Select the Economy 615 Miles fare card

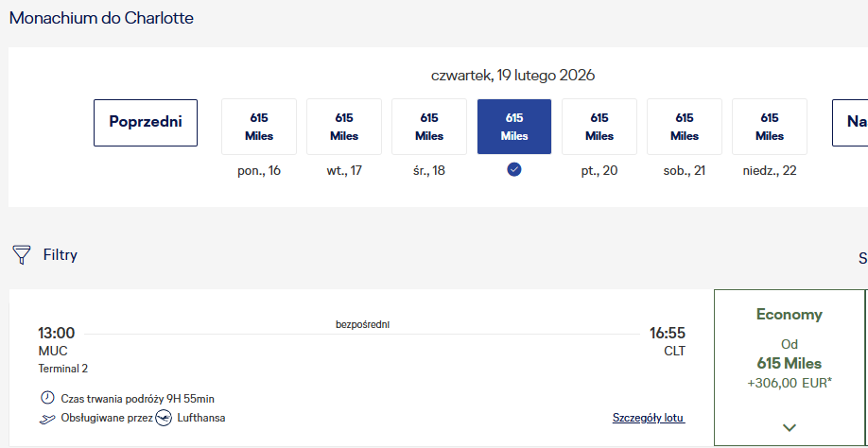[790, 368]
